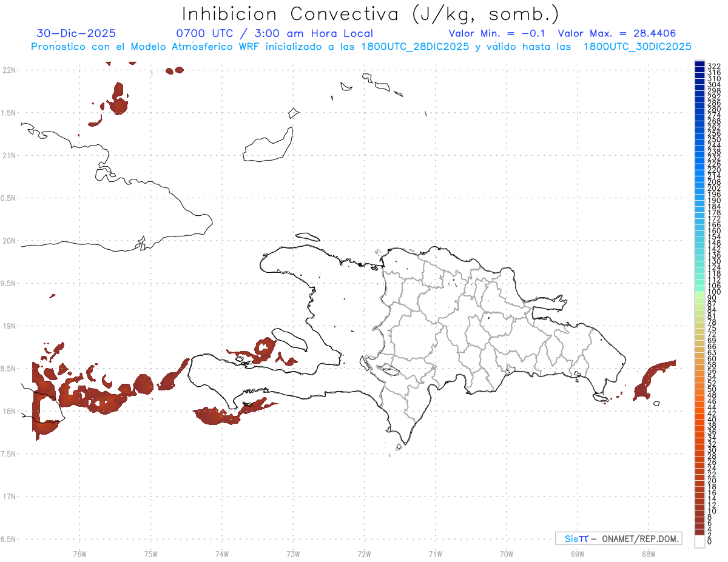
Task: Click the '0.5N' latitude label
Action: click(9, 198)
